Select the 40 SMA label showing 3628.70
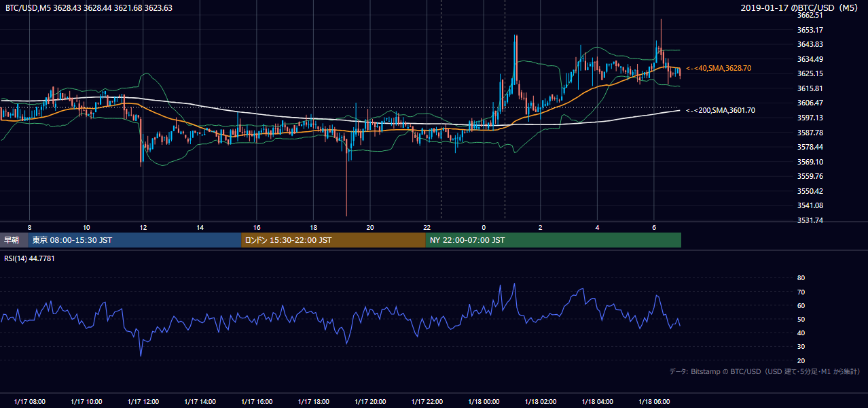The width and height of the screenshot is (868, 408). (719, 69)
